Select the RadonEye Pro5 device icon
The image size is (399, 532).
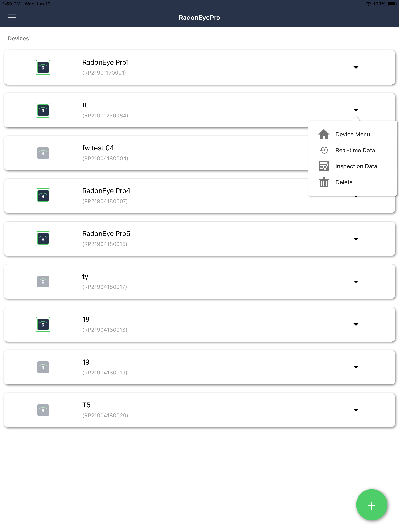click(43, 239)
